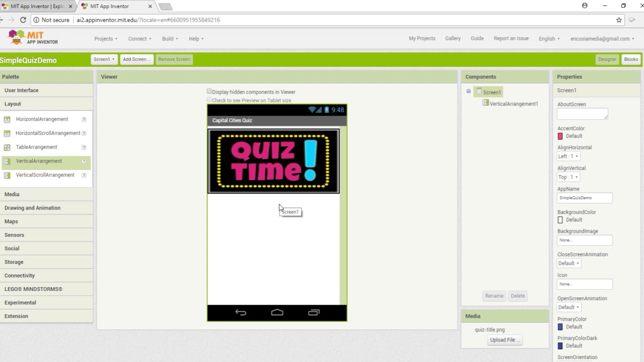Select the HorizontalScrollArrangement palette icon
This screenshot has height=362, width=644.
click(x=7, y=133)
